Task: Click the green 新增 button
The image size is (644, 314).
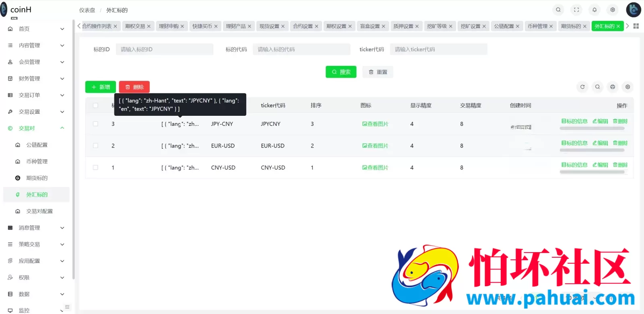Action: [101, 87]
